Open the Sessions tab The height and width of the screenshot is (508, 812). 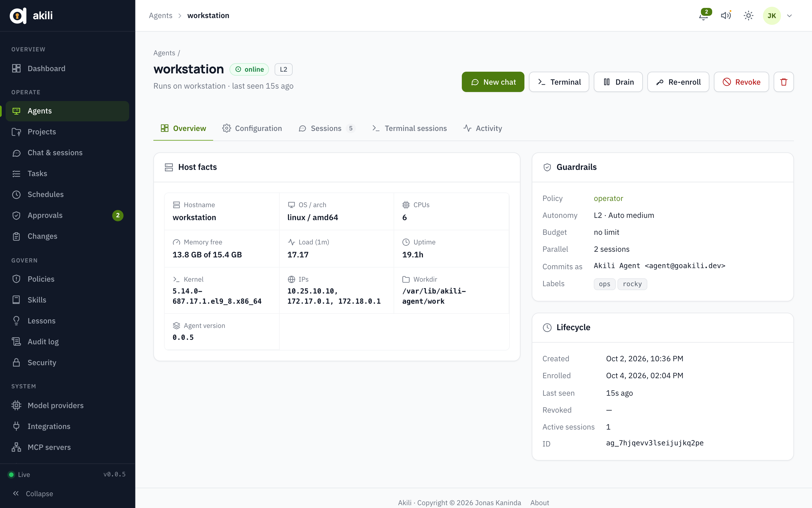(327, 128)
